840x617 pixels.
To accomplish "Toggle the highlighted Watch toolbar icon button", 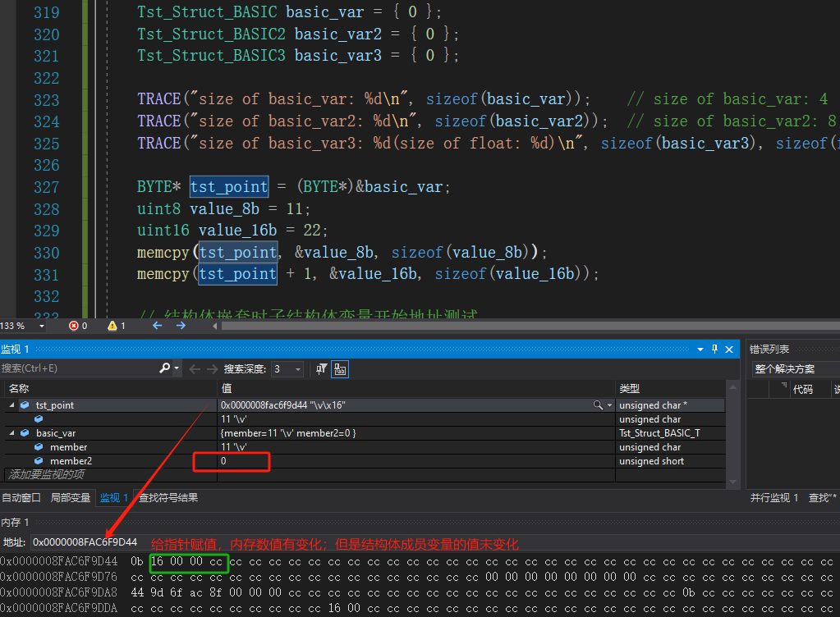I will pyautogui.click(x=340, y=368).
